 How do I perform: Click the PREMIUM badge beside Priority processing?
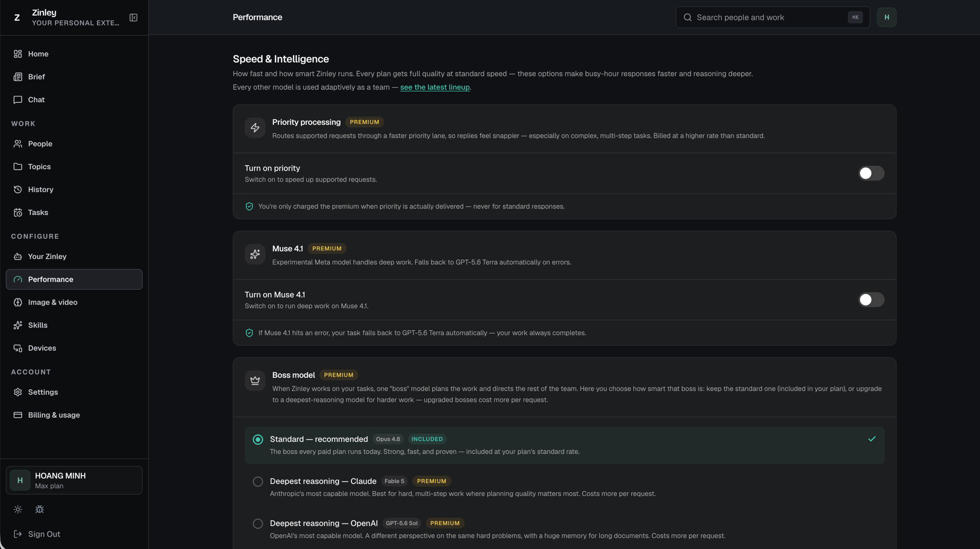pyautogui.click(x=365, y=122)
